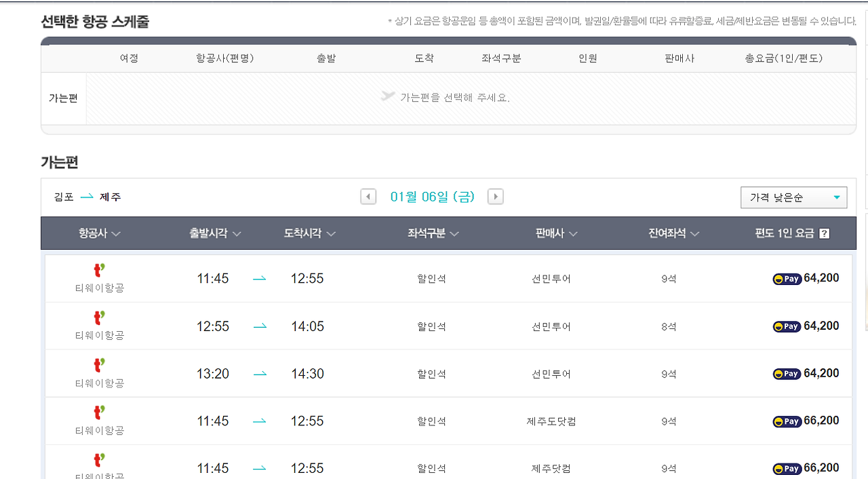
Task: Click arrow icon in 선민투어 11:45 row
Action: [260, 279]
